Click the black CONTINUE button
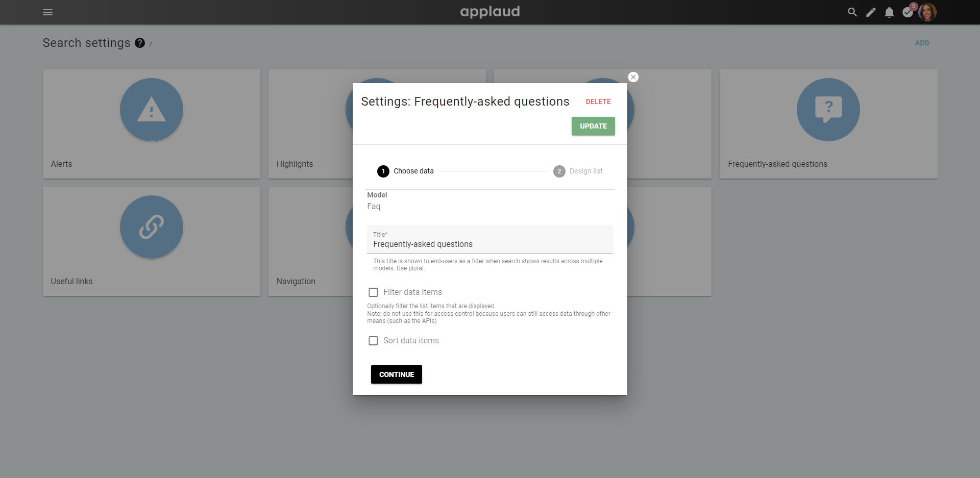The image size is (980, 478). (x=397, y=374)
